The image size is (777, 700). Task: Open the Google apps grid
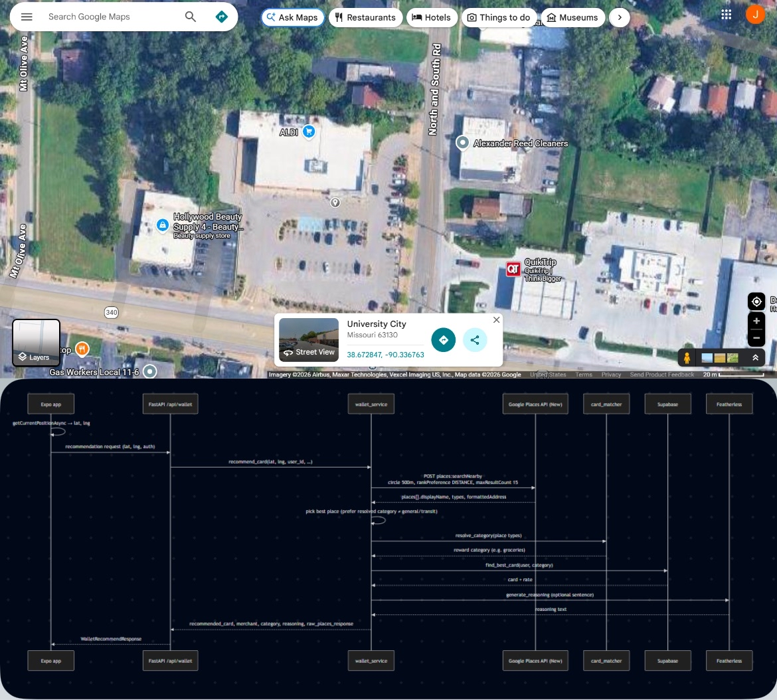click(x=727, y=15)
